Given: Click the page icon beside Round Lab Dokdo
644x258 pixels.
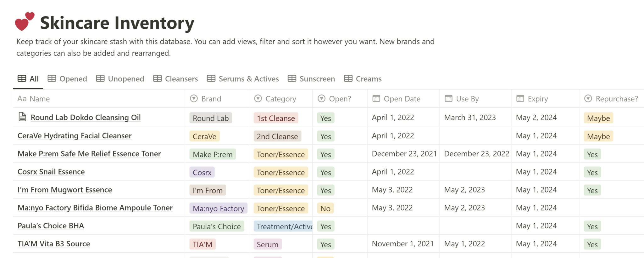Looking at the screenshot, I should click(22, 117).
